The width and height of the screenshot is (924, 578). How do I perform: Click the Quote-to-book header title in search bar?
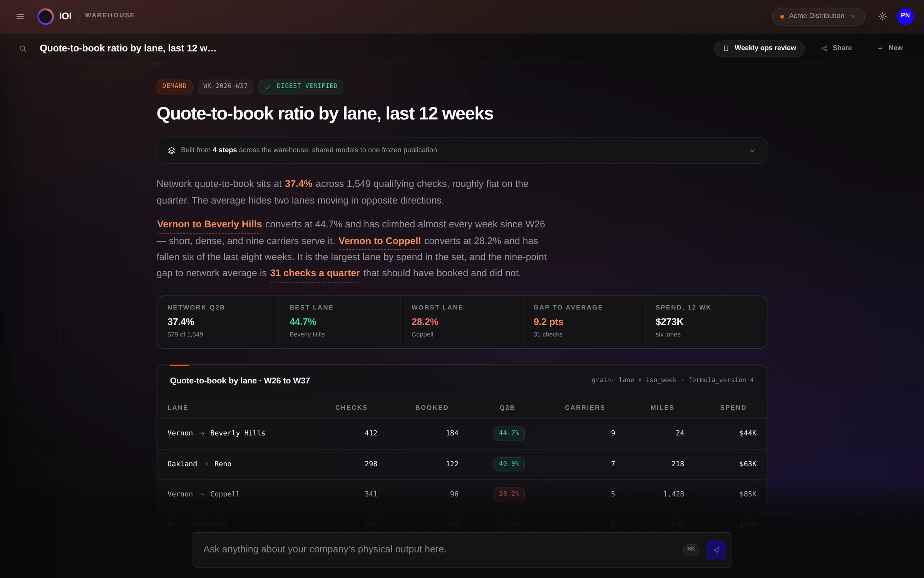[x=128, y=49]
